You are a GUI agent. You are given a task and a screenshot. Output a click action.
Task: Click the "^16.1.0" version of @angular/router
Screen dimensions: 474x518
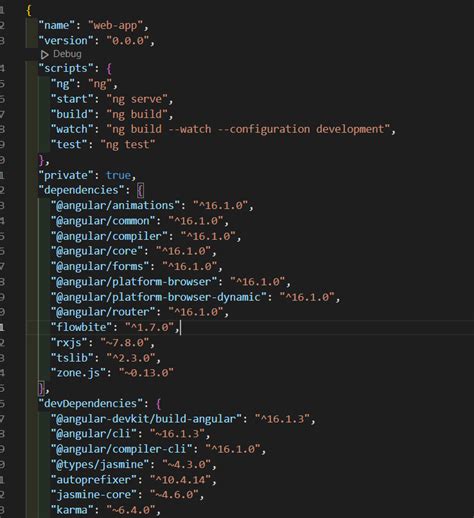196,312
